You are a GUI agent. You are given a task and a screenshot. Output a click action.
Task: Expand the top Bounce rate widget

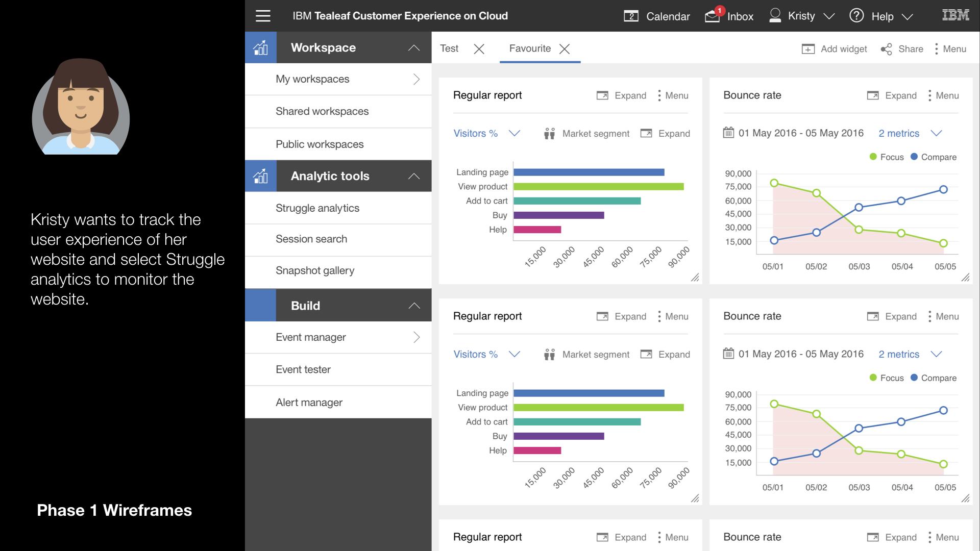click(x=891, y=95)
